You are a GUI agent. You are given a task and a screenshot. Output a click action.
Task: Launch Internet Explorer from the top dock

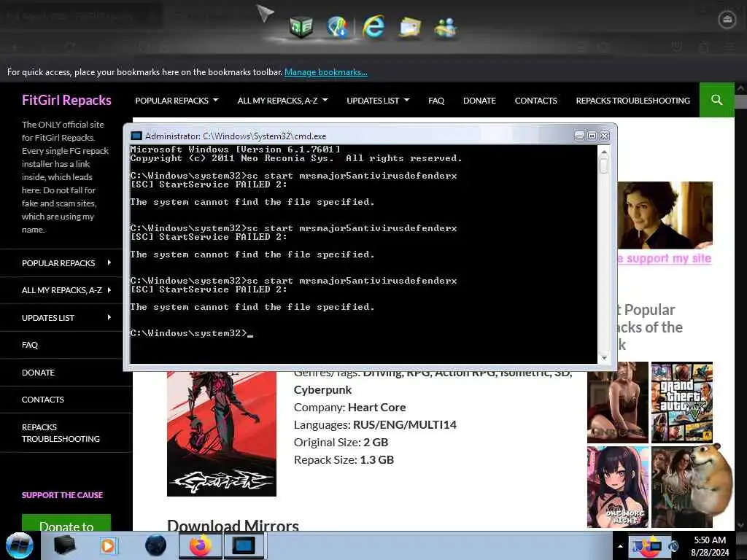(x=373, y=27)
